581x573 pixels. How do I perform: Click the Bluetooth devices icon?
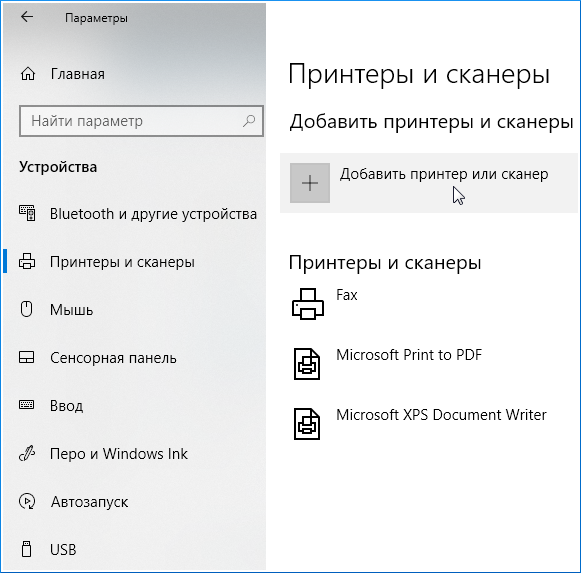tap(27, 213)
